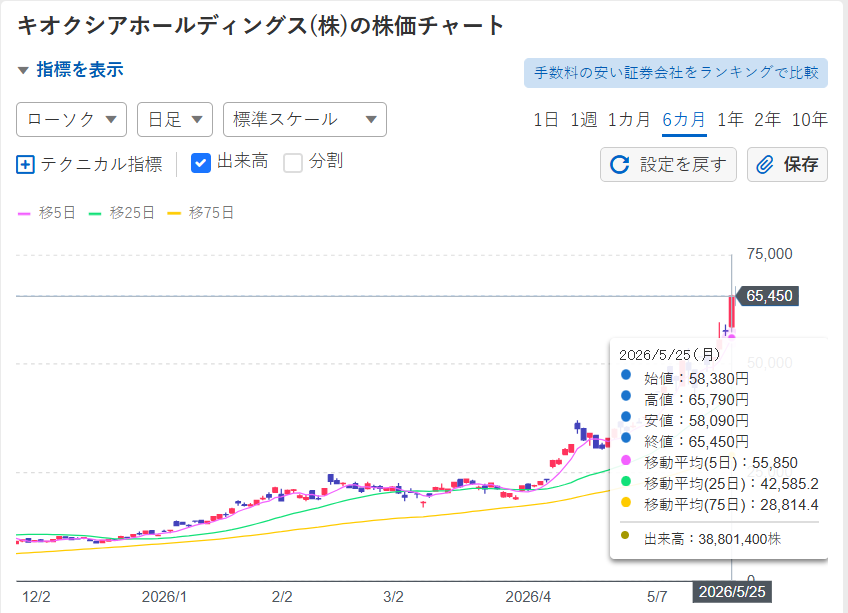Select the 1日 range tab
Screen dimensions: 848x613
[546, 120]
